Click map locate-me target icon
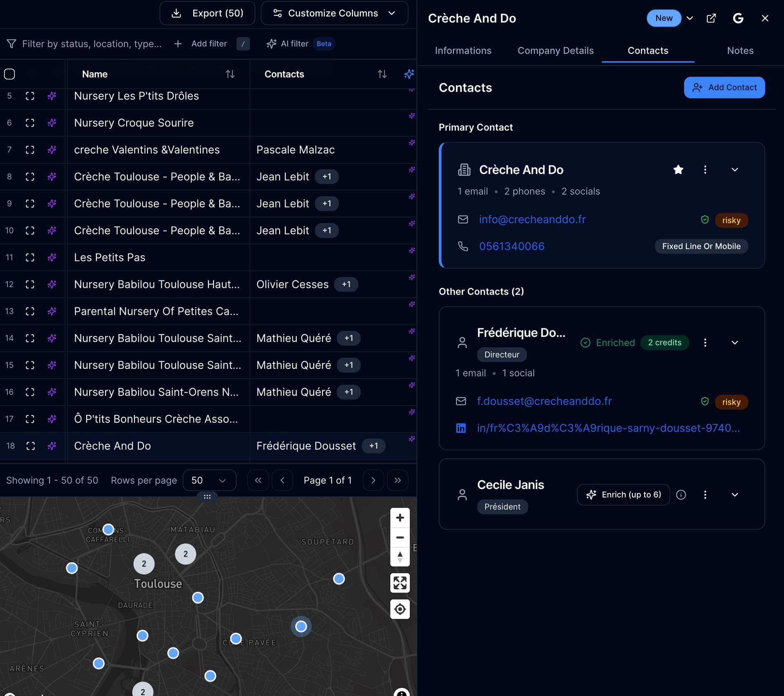This screenshot has width=784, height=696. [400, 609]
